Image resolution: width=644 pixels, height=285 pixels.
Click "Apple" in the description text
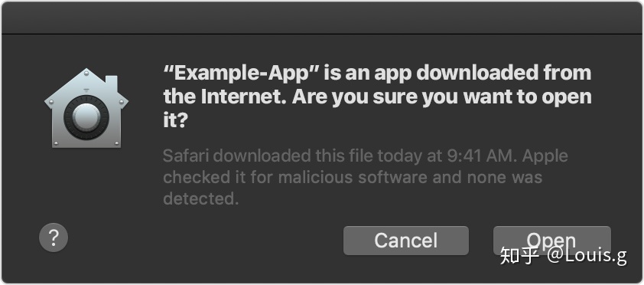click(x=546, y=157)
